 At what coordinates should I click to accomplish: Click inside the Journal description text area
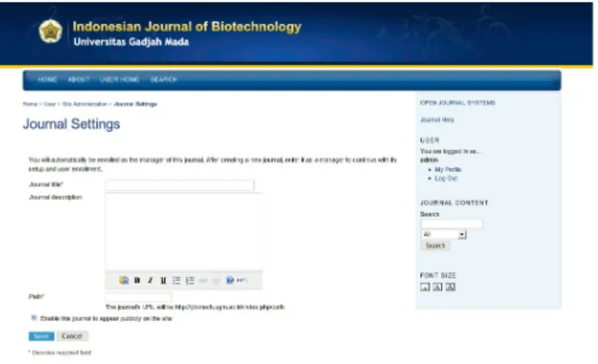[184, 232]
